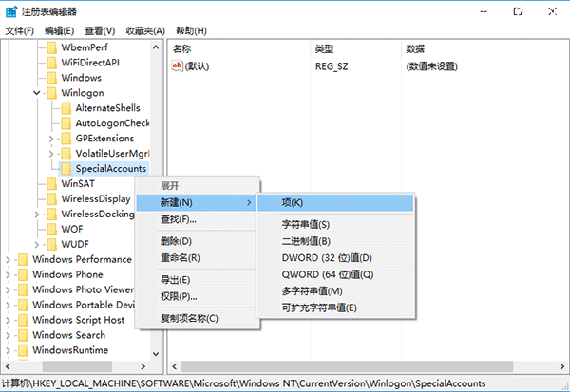Screen dimensions: 570x392
Task: Select 展开 in the context menu
Action: tap(197, 186)
